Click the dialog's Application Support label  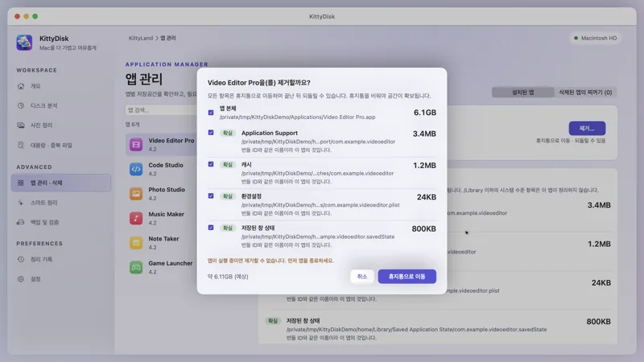[270, 133]
